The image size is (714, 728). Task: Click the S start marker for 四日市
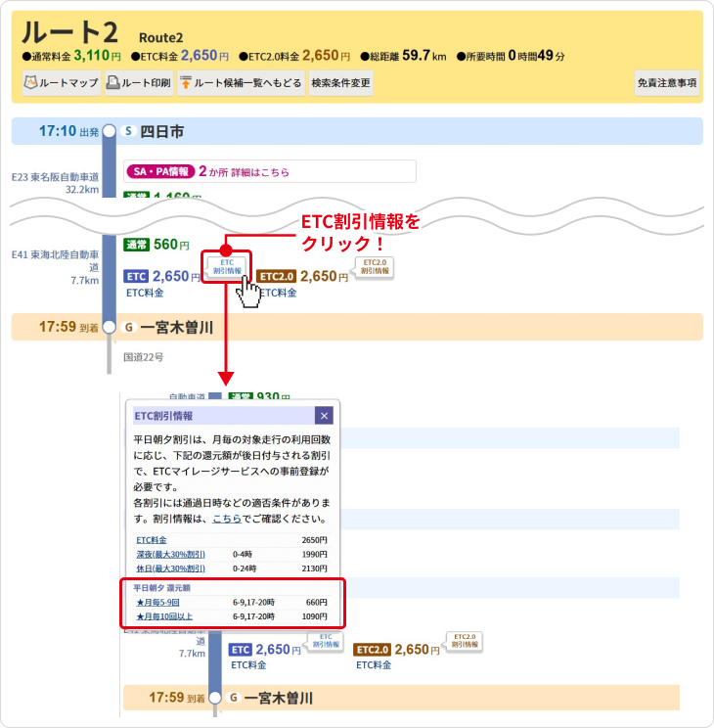point(128,131)
